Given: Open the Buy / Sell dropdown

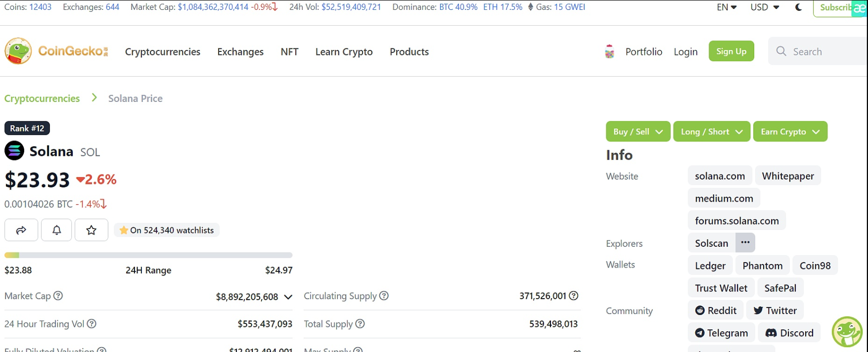Looking at the screenshot, I should [638, 132].
